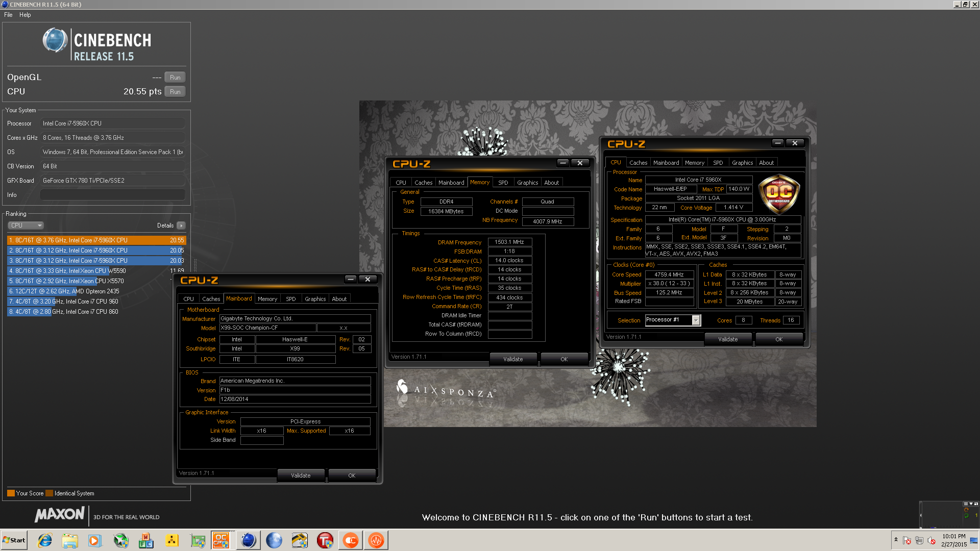Switch to CPU tab in Mainboard CPU-Z window
The height and width of the screenshot is (551, 980).
[188, 299]
